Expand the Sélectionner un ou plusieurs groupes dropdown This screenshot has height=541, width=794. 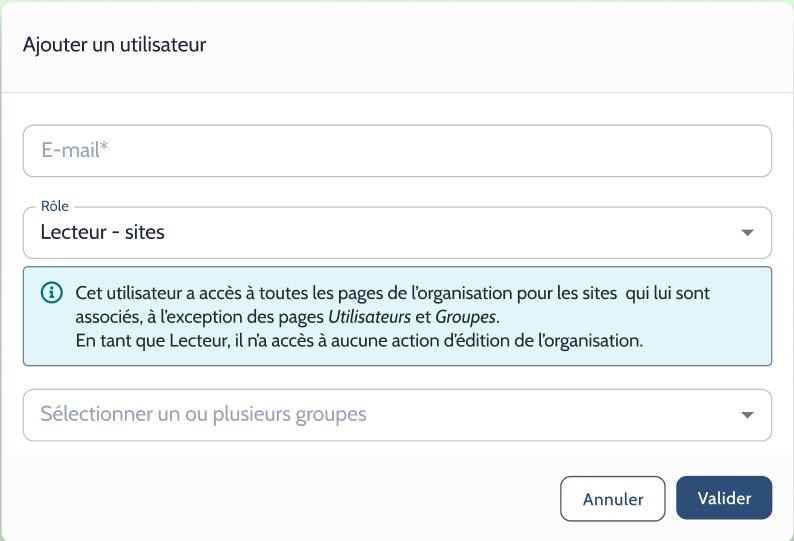pyautogui.click(x=398, y=415)
